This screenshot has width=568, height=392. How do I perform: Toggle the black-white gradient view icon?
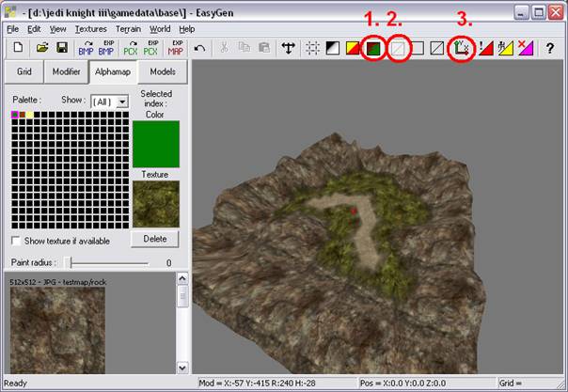(333, 48)
